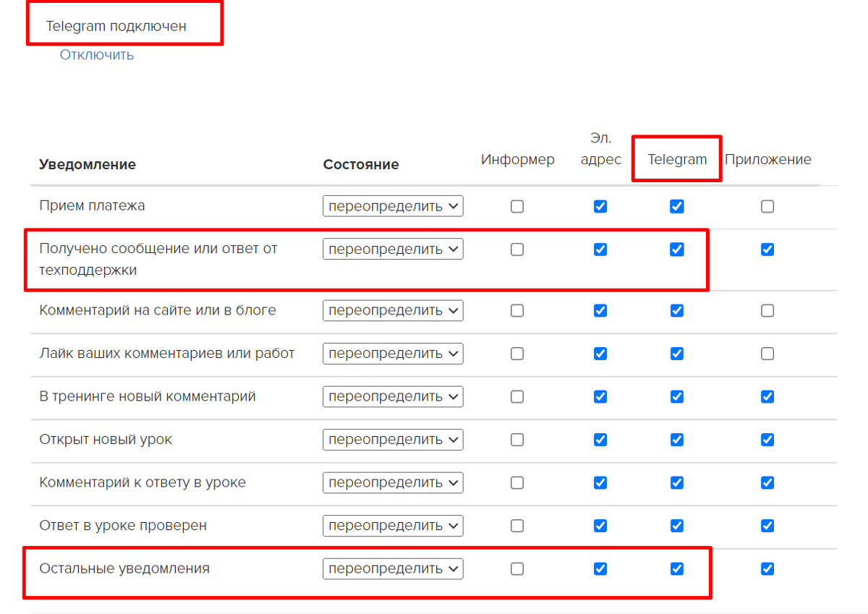This screenshot has height=614, width=868.
Task: Click the Состояние column header
Action: click(361, 164)
